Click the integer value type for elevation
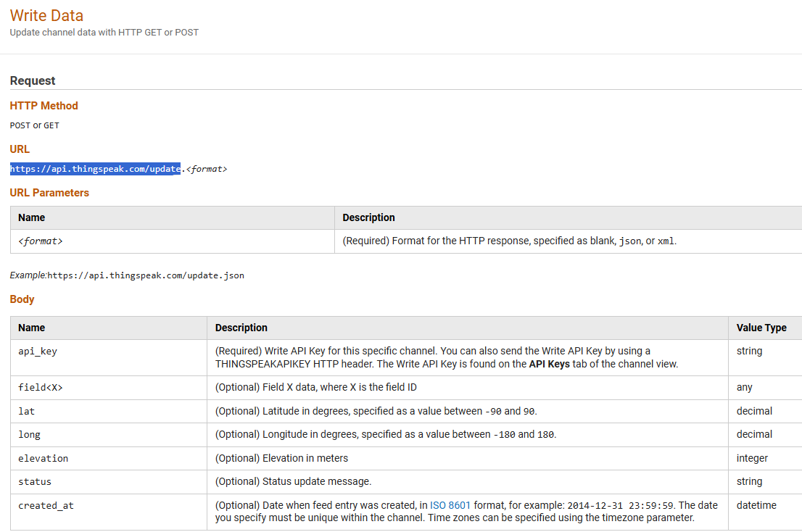Screen dimensions: 802x532 [752, 458]
